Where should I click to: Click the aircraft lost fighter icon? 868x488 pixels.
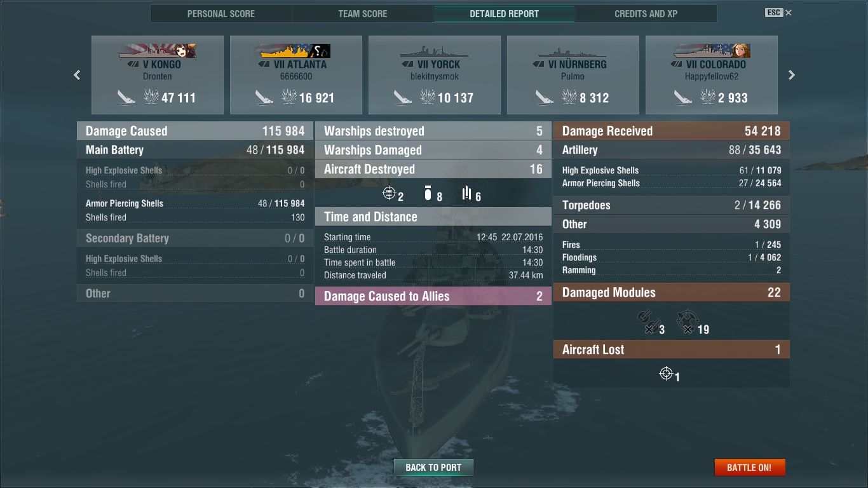pos(666,373)
